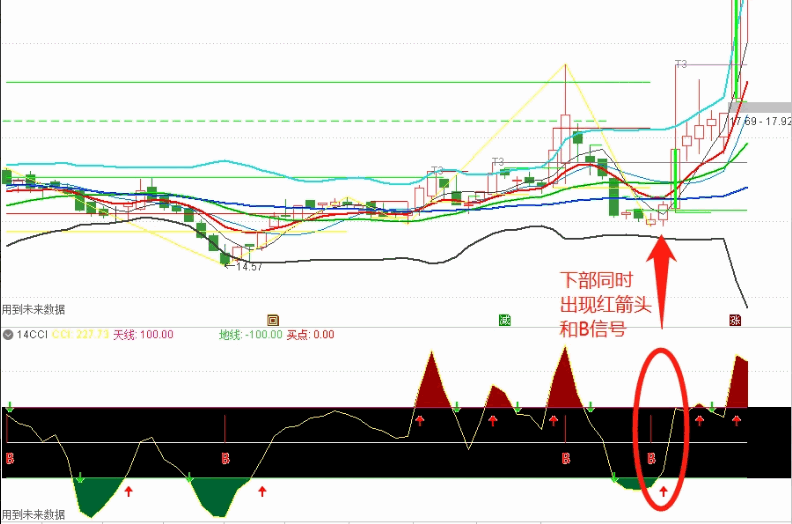The height and width of the screenshot is (524, 792).
Task: Click 用到未来数据 notice in CCI panel
Action: tap(33, 514)
